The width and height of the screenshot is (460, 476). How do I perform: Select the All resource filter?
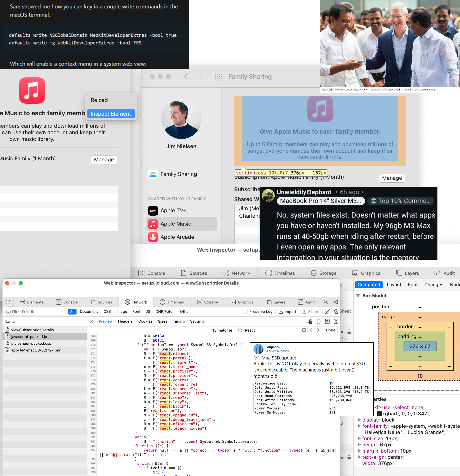(x=72, y=312)
